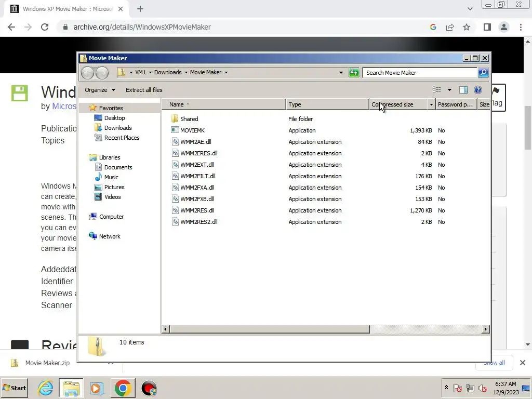Click the WMM2RES2.dll file icon
This screenshot has height=399, width=532.
point(175,222)
